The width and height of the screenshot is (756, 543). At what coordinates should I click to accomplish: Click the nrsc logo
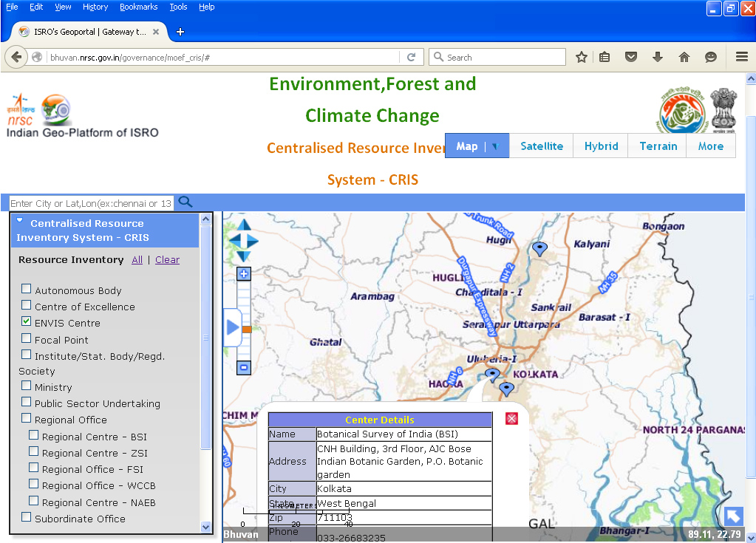(21, 110)
